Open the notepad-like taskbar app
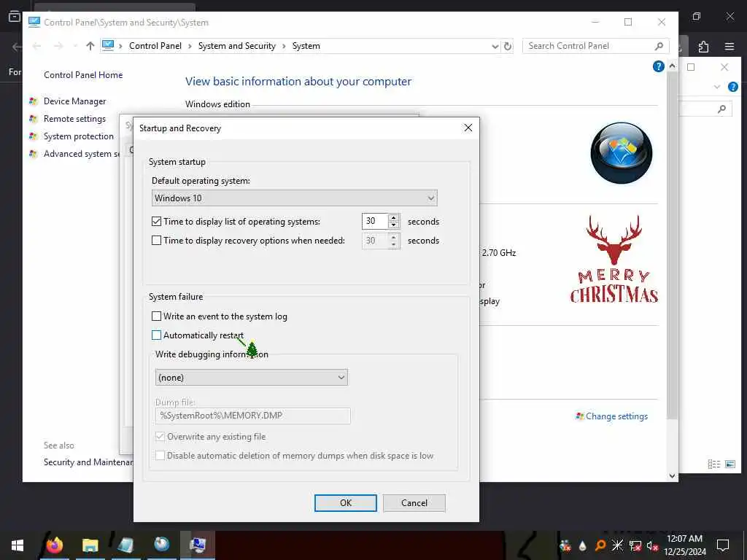This screenshot has height=560, width=747. (125, 545)
